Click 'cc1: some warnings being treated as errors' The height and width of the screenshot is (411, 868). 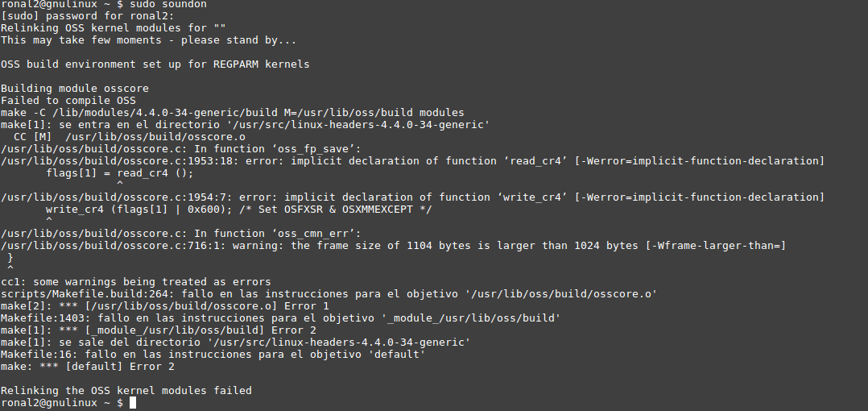pos(135,282)
